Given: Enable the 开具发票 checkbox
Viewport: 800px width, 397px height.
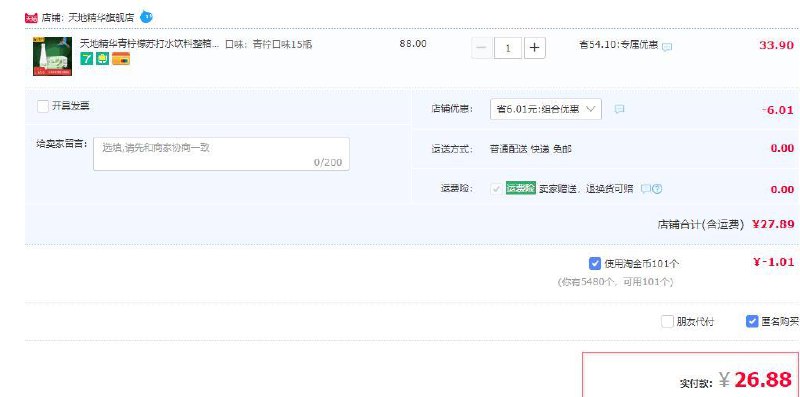Looking at the screenshot, I should coord(43,106).
